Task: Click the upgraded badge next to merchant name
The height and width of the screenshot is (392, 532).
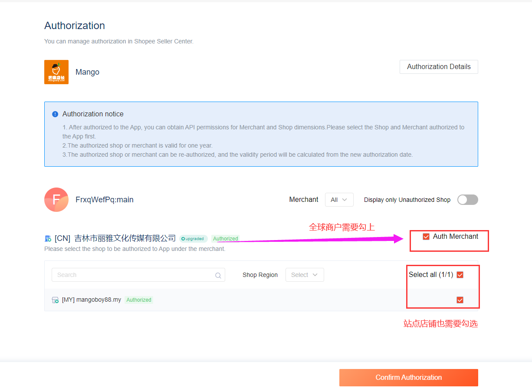Action: click(x=193, y=239)
